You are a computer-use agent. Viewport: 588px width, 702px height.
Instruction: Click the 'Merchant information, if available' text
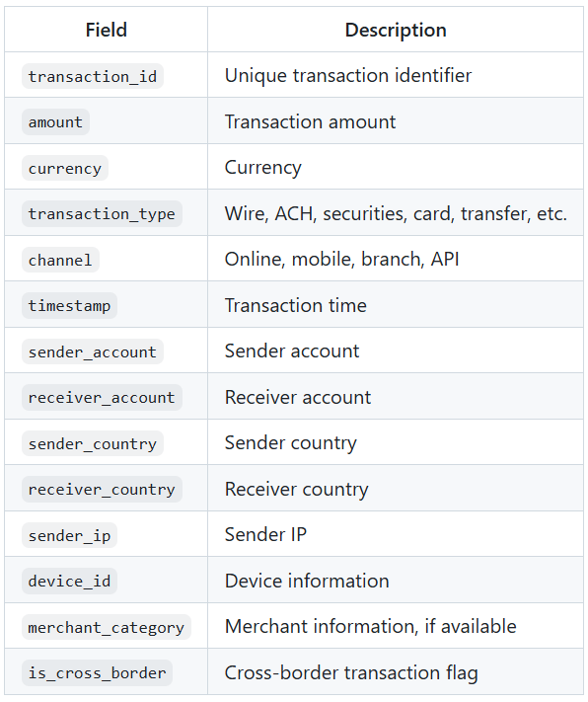pos(371,626)
